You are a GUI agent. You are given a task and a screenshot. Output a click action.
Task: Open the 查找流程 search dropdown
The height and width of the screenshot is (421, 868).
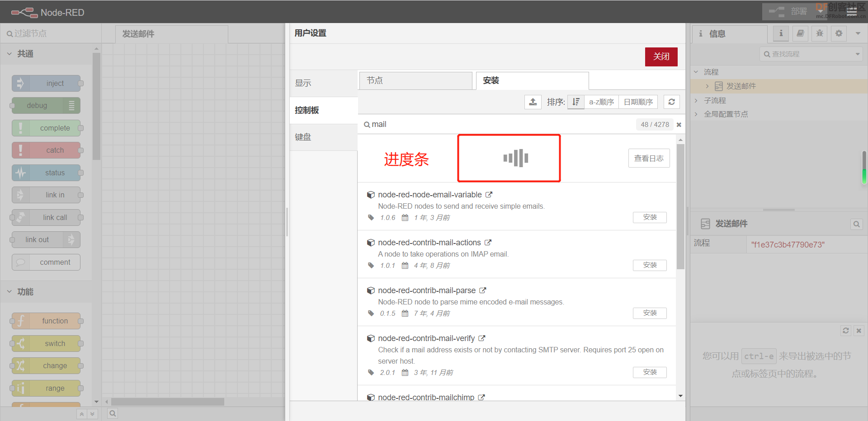858,54
